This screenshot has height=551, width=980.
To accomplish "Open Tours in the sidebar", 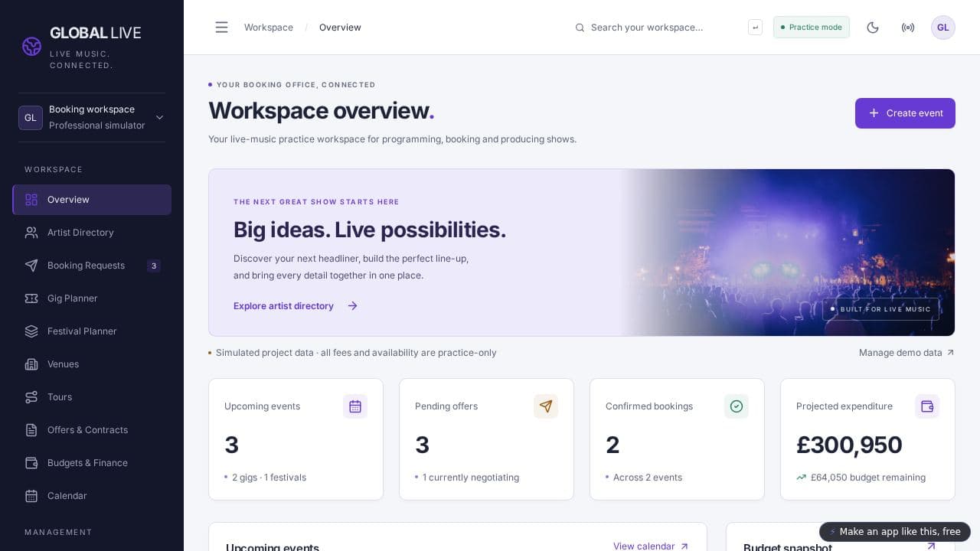I will point(92,397).
